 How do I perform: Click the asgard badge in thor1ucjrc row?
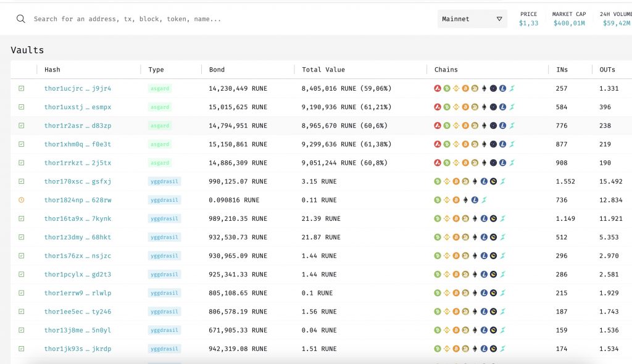[x=160, y=88]
